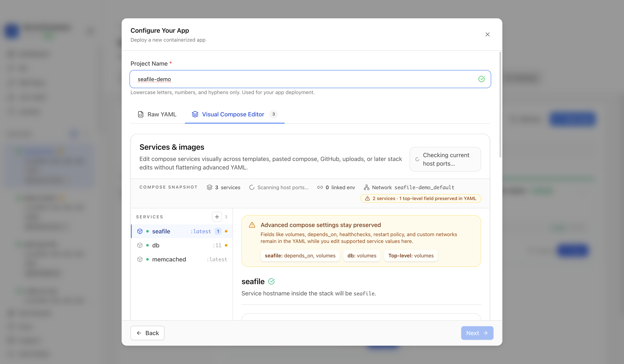Click the memcached service cube icon

point(140,259)
